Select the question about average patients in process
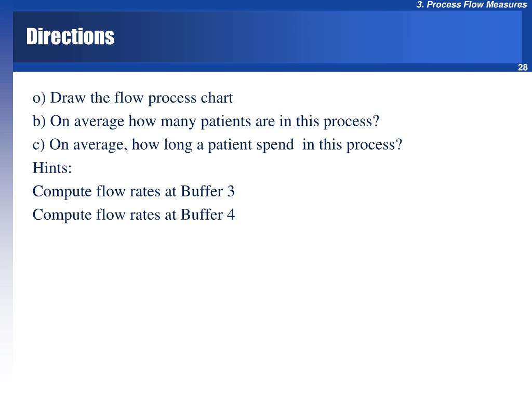The image size is (532, 399). pos(206,122)
